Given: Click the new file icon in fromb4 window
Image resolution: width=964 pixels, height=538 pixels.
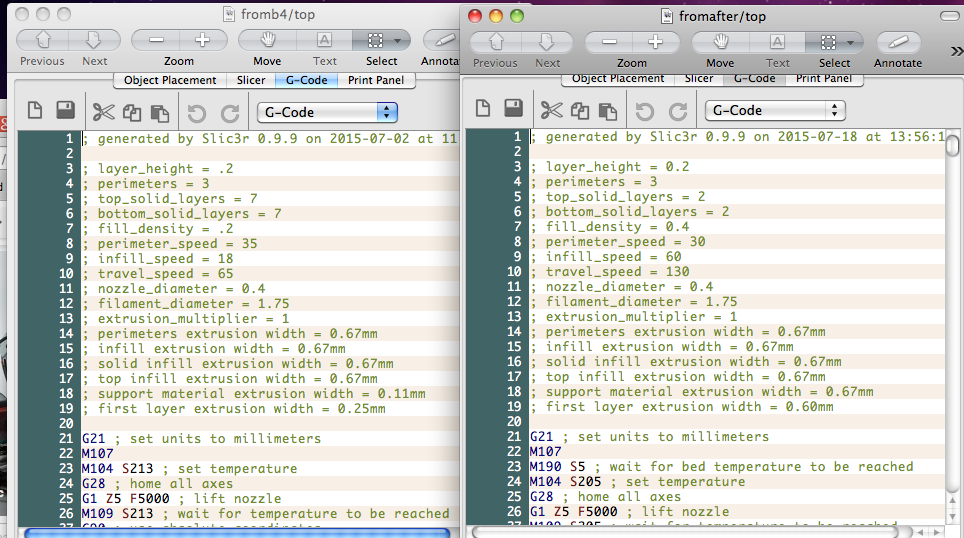Looking at the screenshot, I should [35, 112].
